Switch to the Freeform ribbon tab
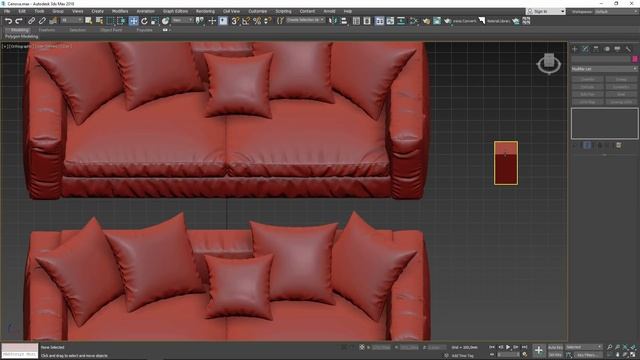The width and height of the screenshot is (640, 360). pyautogui.click(x=47, y=30)
